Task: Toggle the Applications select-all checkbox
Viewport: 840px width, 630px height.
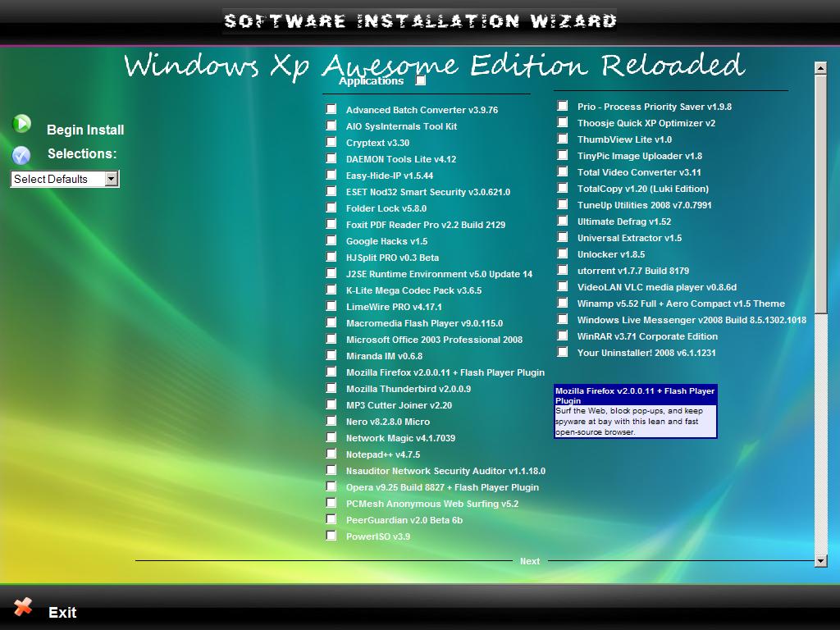Action: pyautogui.click(x=421, y=80)
